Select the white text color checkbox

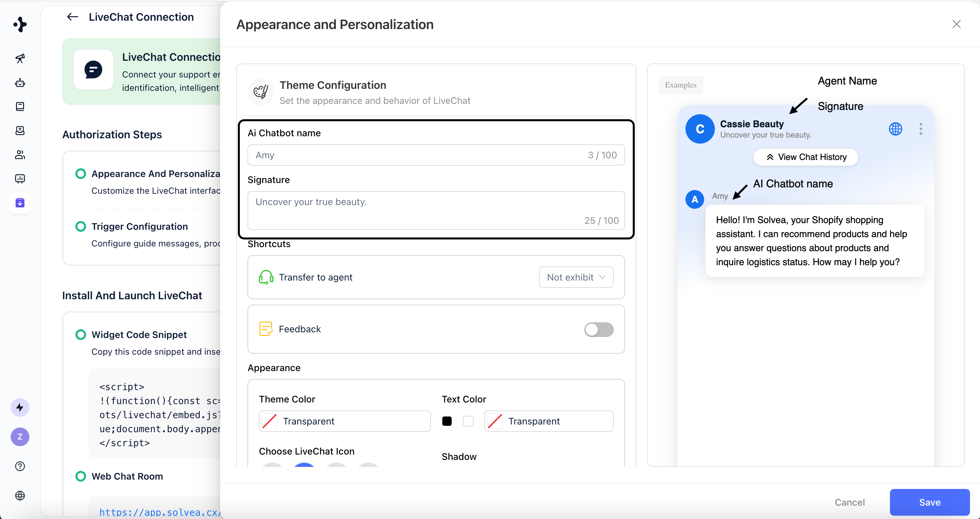tap(468, 421)
